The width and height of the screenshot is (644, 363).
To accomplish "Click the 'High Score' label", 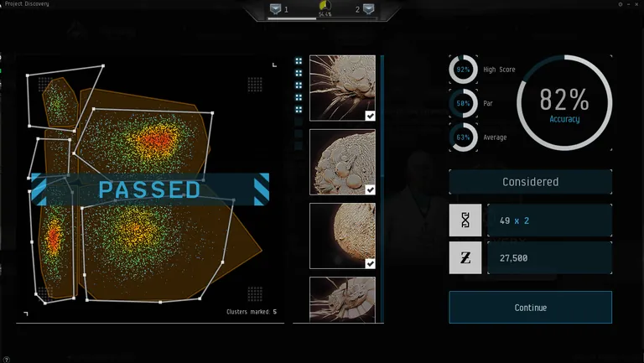I will [499, 70].
